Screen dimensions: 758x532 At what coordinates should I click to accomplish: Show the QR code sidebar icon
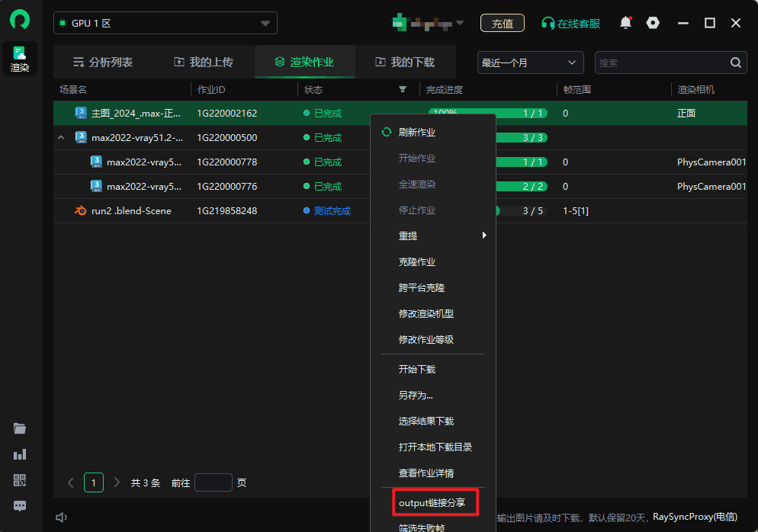(19, 480)
